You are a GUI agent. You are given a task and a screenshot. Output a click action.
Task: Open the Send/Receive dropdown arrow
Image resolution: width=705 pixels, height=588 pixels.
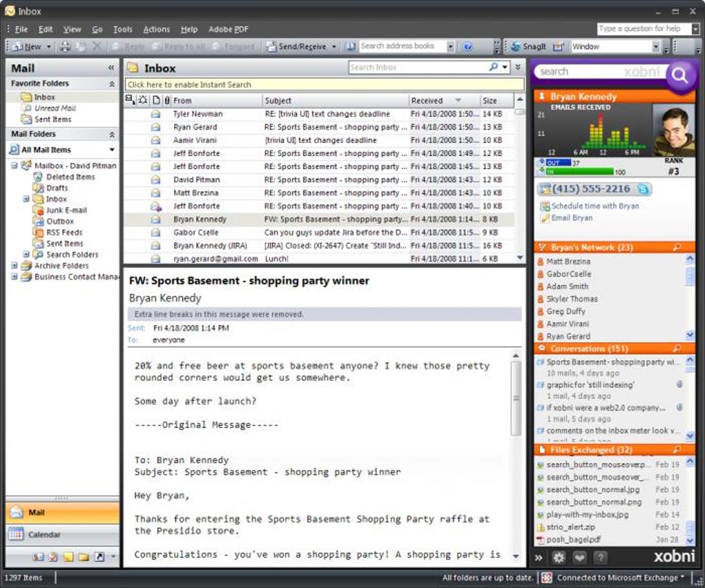[334, 46]
